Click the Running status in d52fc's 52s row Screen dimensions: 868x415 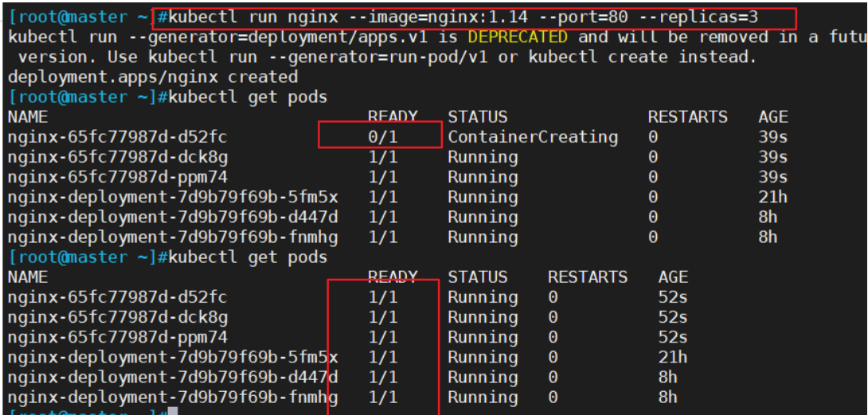coord(483,297)
